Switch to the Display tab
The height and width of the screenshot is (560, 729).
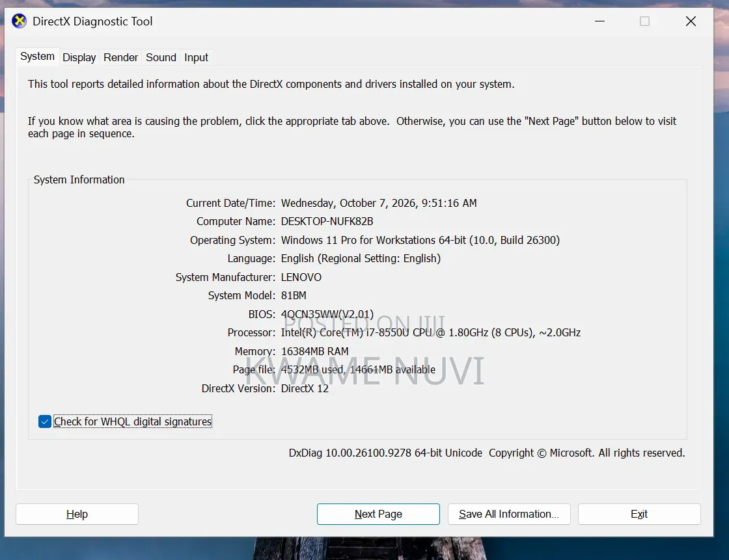coord(79,58)
